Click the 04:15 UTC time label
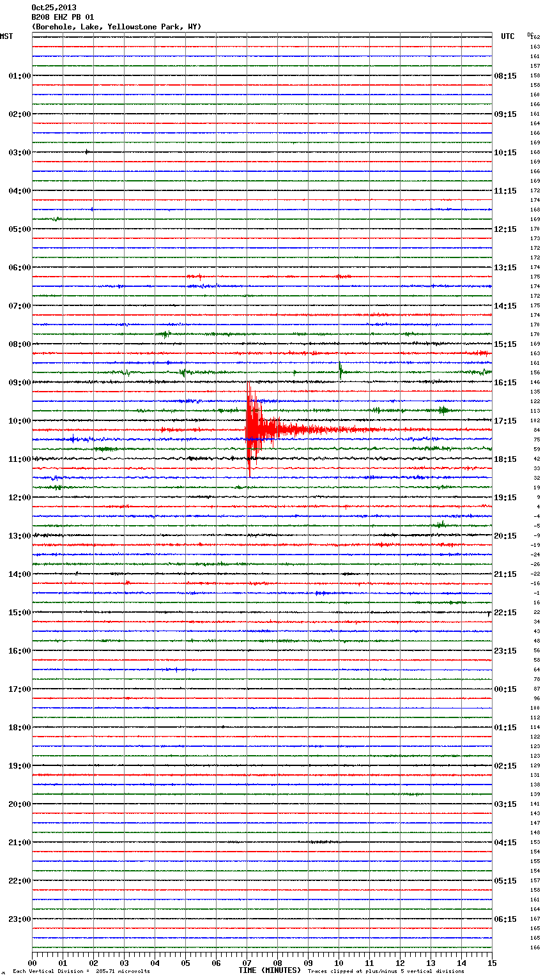 coord(505,843)
